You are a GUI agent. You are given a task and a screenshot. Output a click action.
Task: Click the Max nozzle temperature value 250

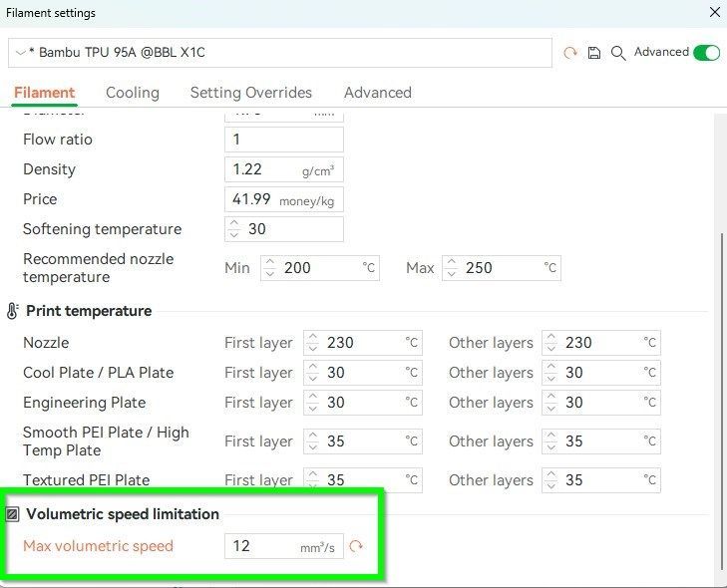pyautogui.click(x=479, y=268)
